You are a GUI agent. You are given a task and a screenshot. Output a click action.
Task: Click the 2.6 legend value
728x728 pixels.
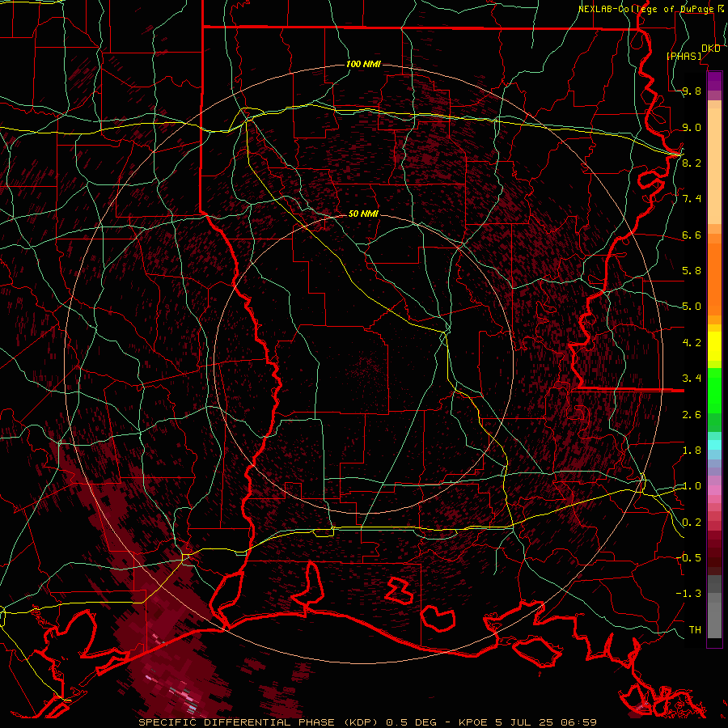tap(692, 415)
